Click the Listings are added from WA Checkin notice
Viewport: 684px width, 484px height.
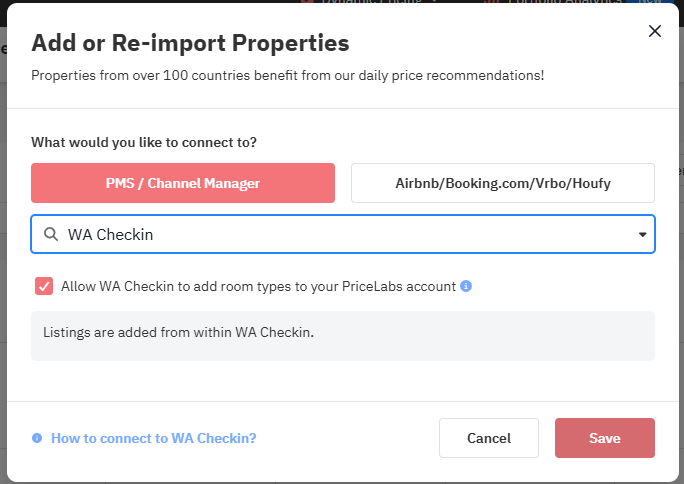point(179,332)
